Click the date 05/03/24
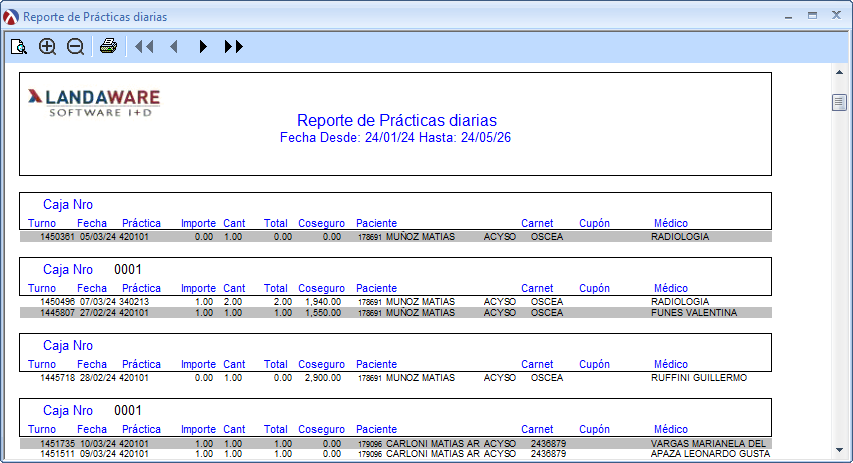 click(98, 237)
